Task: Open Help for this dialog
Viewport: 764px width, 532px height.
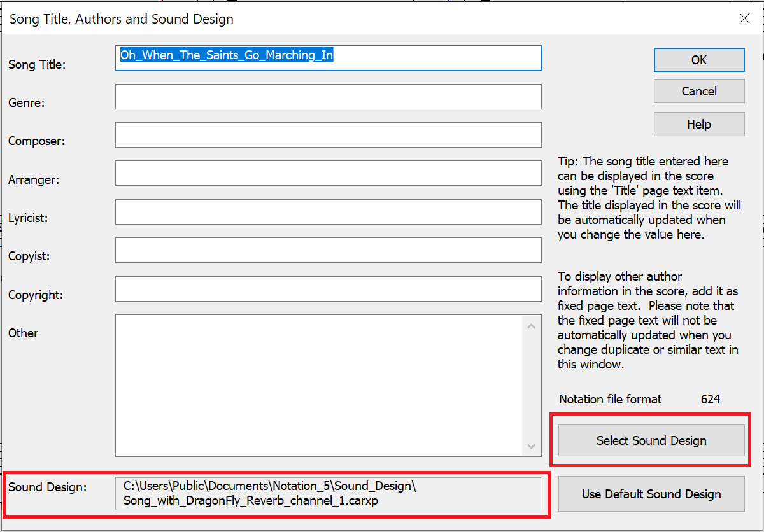Action: (698, 124)
